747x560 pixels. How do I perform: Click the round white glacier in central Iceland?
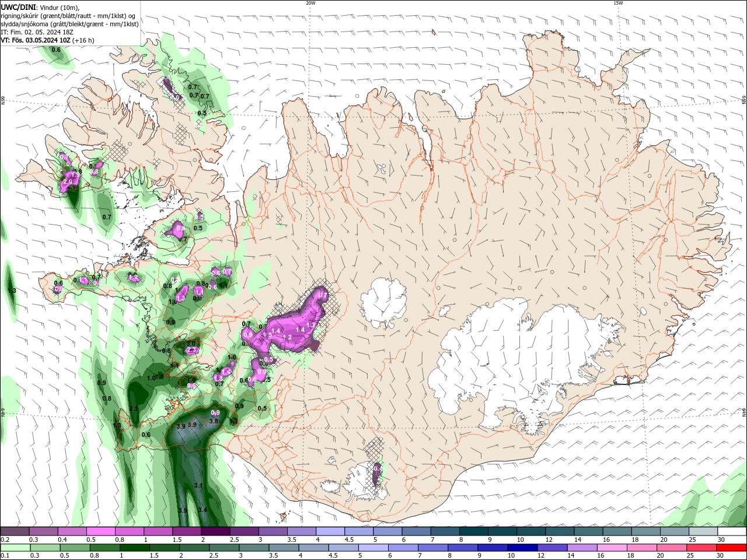pos(383,302)
